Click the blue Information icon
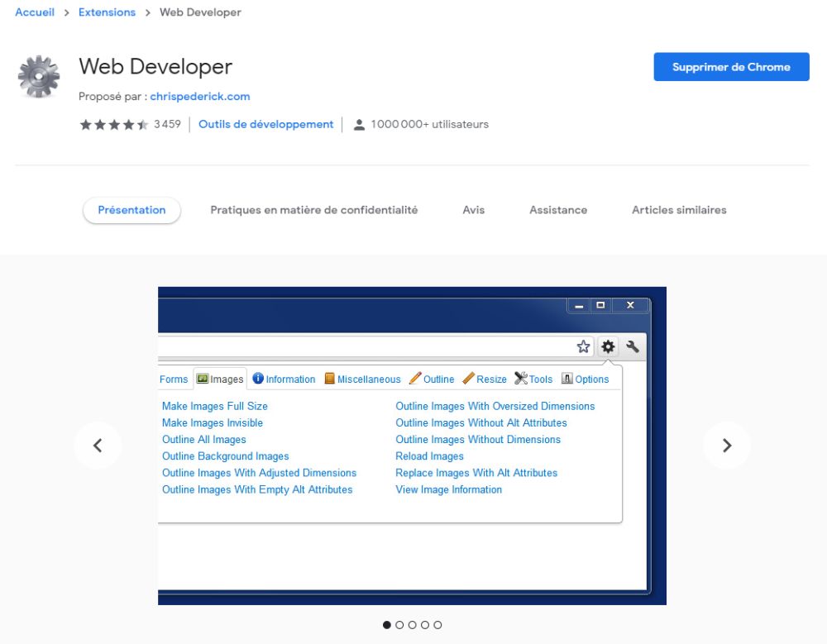 [258, 378]
